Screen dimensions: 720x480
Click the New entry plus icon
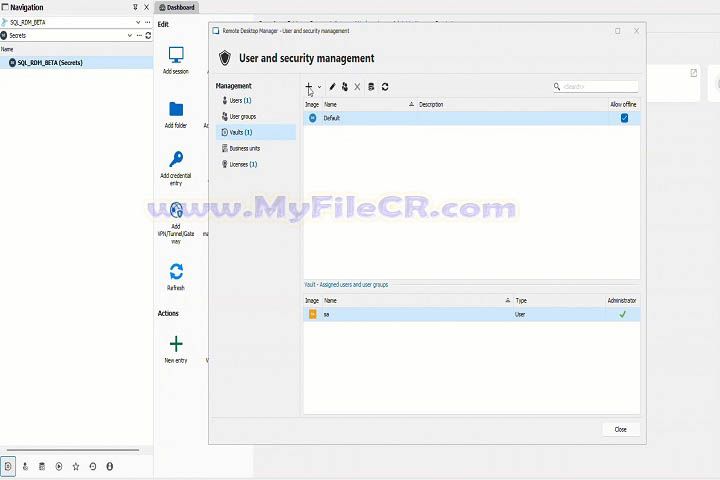pos(176,344)
